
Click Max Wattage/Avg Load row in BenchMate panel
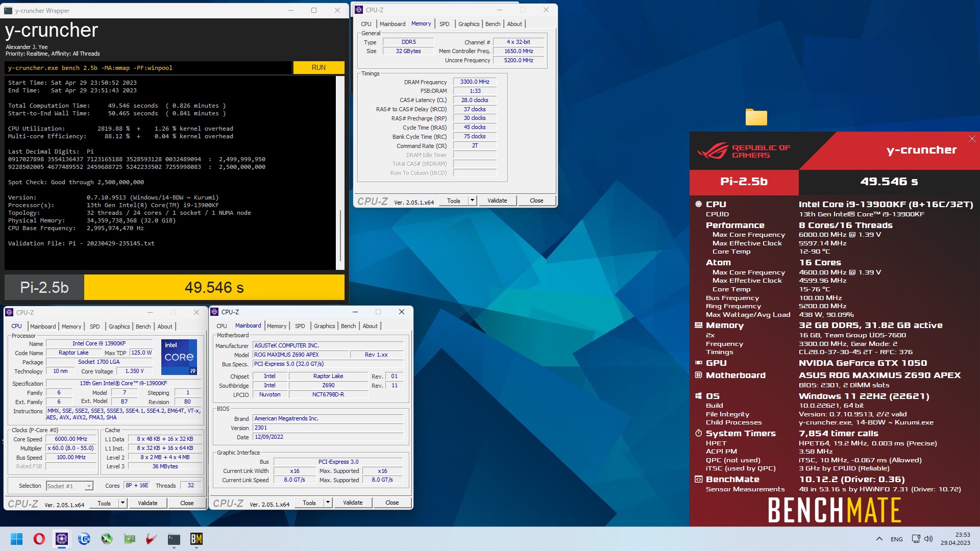(780, 315)
